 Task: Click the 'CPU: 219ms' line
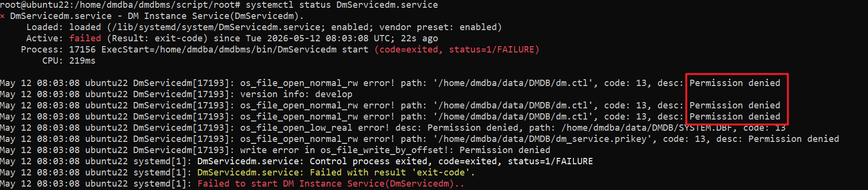[69, 61]
